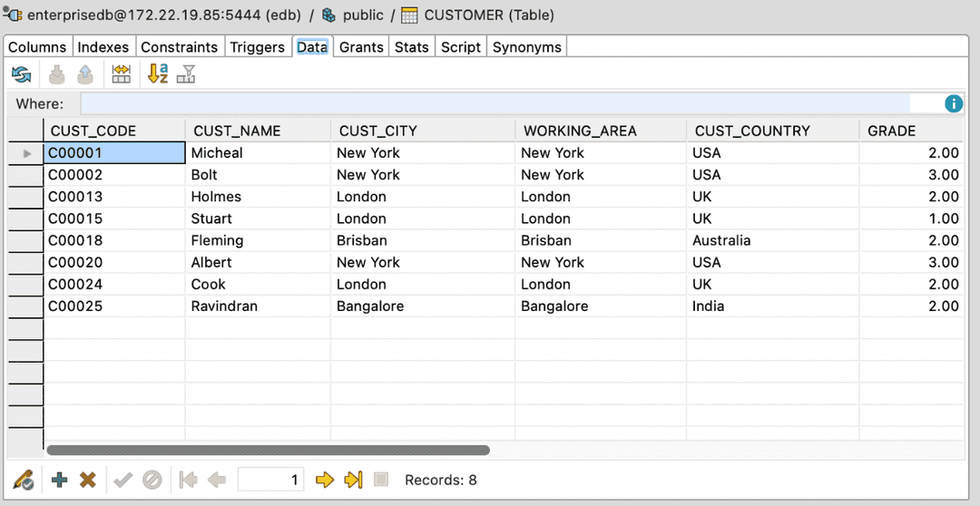980x506 pixels.
Task: Click the edit pencil icon in bottom toolbar
Action: pyautogui.click(x=24, y=480)
